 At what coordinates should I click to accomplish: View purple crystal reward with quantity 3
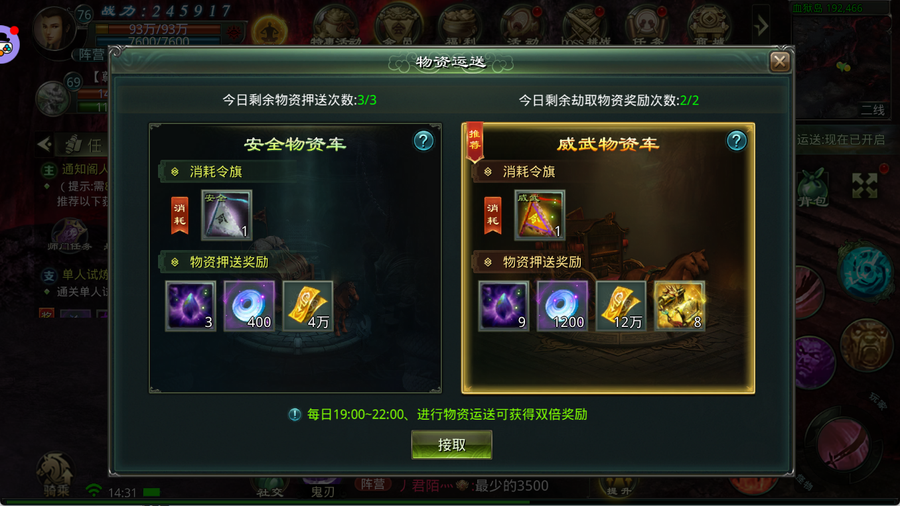[191, 306]
